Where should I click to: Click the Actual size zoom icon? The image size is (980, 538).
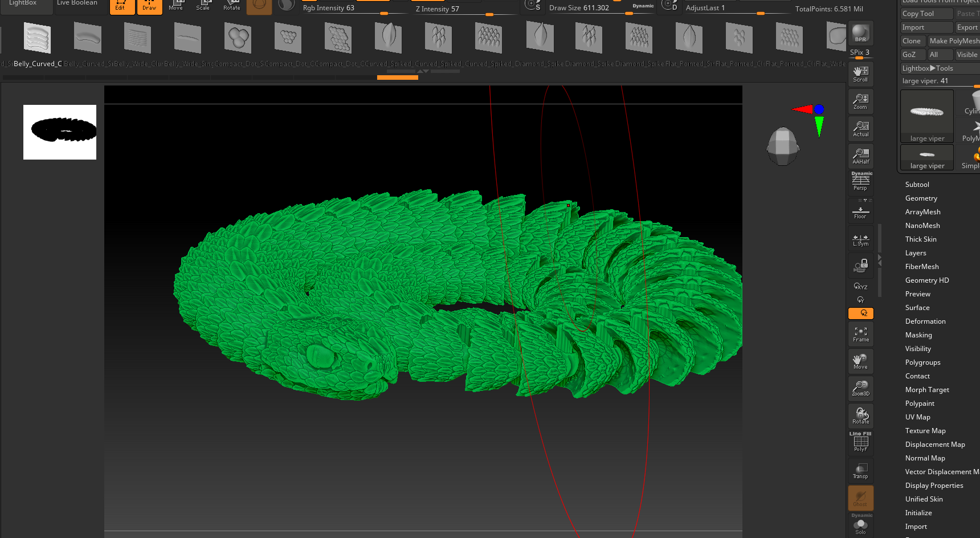[860, 128]
